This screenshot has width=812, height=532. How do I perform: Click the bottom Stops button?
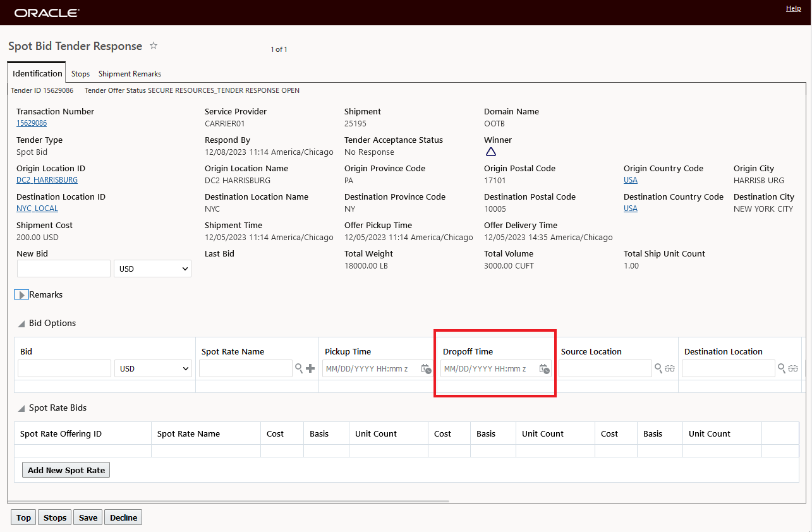tap(55, 517)
